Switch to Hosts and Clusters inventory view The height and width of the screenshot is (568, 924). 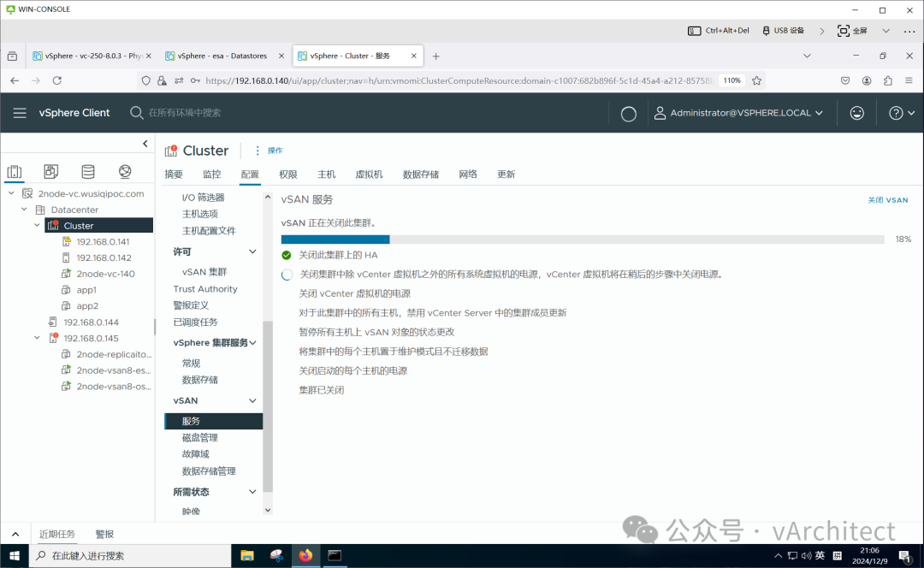click(x=15, y=171)
